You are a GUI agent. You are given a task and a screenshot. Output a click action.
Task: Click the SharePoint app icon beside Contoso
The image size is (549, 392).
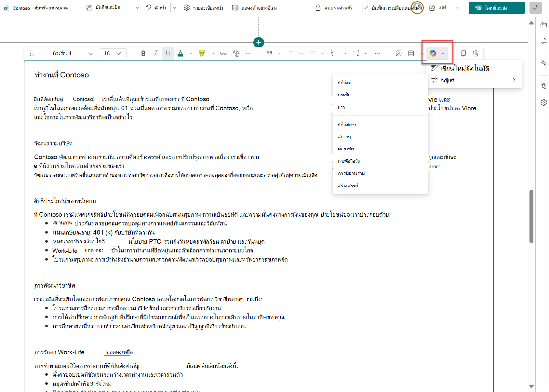[x=6, y=8]
